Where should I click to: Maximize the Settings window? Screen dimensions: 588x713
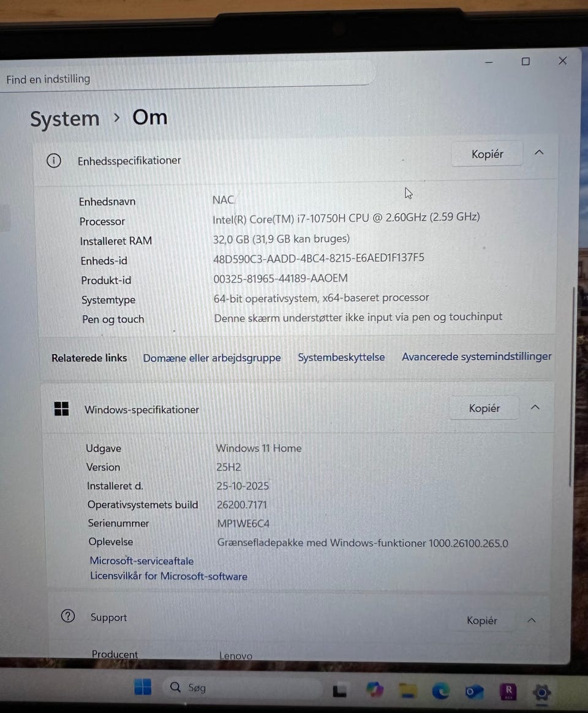(526, 61)
